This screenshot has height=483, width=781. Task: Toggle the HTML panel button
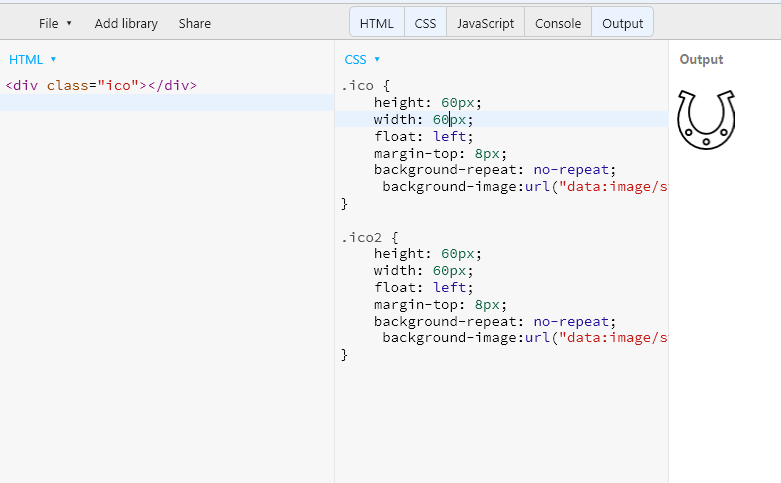tap(376, 23)
